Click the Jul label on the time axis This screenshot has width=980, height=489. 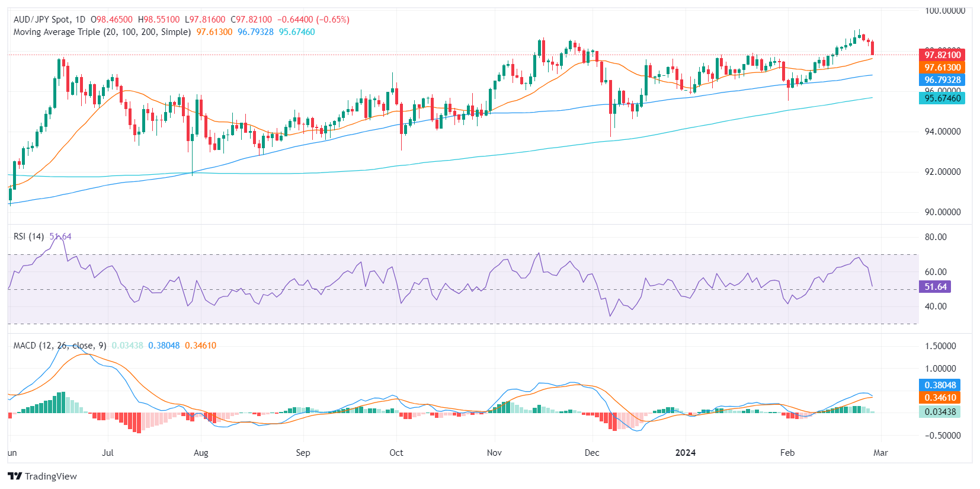tap(107, 453)
